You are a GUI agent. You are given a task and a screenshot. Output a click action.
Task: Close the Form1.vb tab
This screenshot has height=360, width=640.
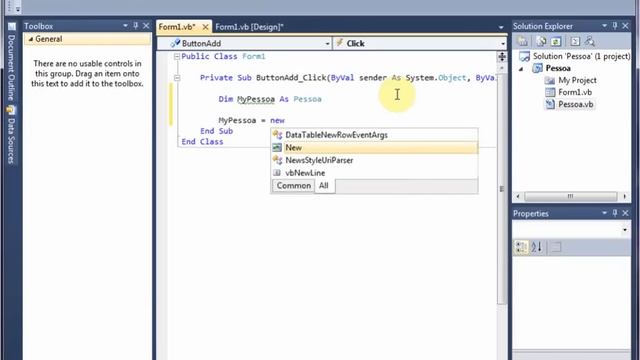(x=205, y=27)
